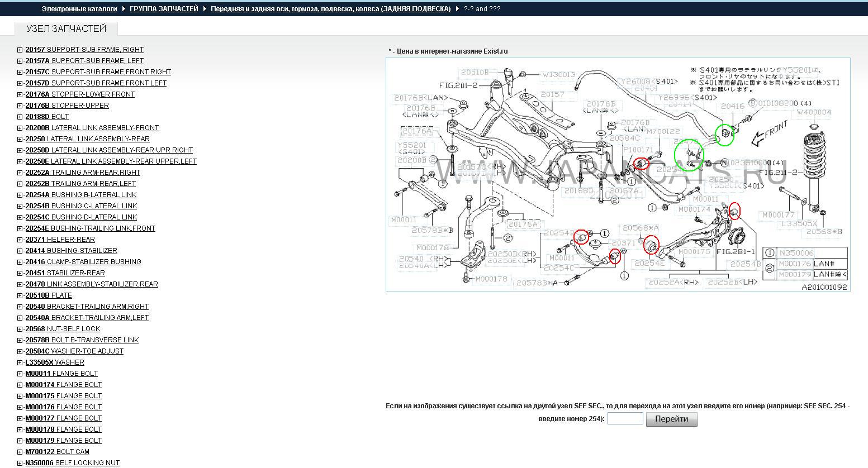Click the W130013 label in the diagram
868x468 pixels.
point(558,74)
